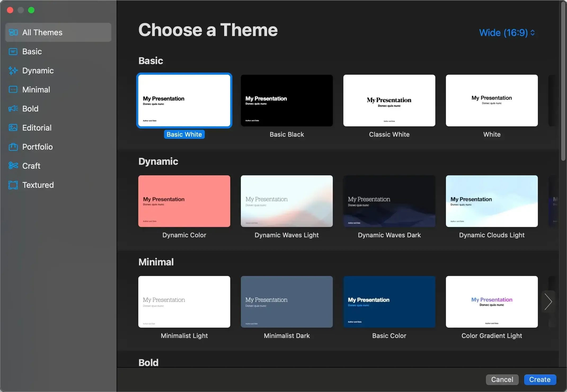The image size is (567, 392).
Task: Select the Color Gradient Light thumbnail
Action: coord(492,302)
